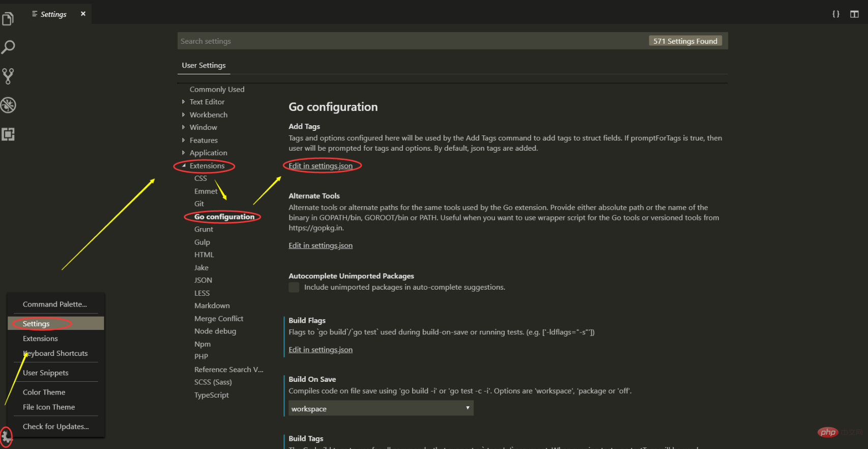Select Markdown in the settings tree
Image resolution: width=868 pixels, height=449 pixels.
212,305
